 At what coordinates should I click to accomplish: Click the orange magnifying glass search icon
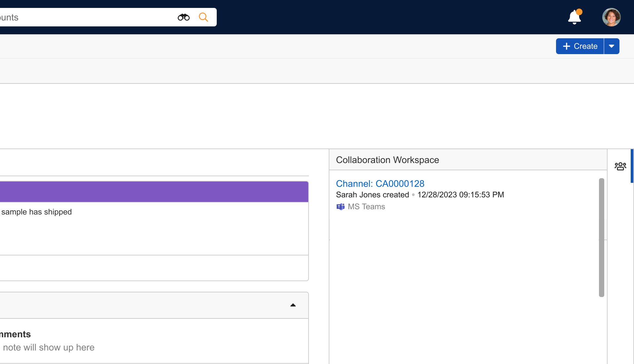(x=204, y=17)
